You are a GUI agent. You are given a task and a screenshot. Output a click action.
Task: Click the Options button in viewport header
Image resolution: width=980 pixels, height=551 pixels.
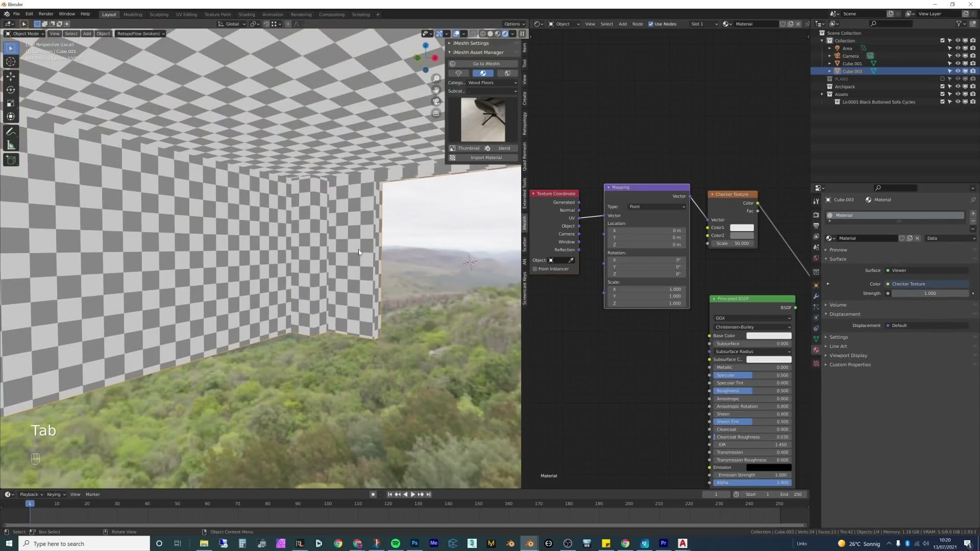coord(514,24)
